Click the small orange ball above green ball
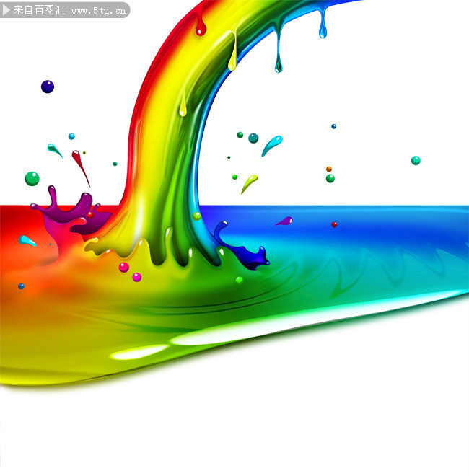469x476 pixels. pos(329,169)
